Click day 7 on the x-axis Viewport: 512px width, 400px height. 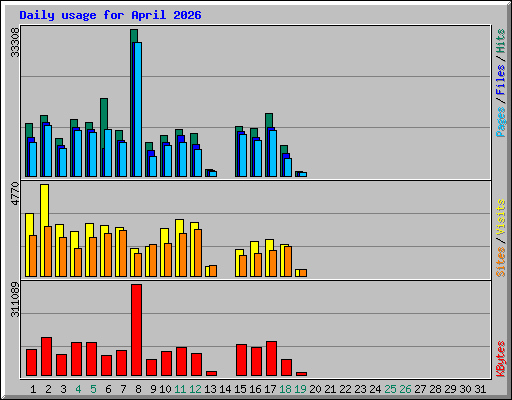coord(123,389)
